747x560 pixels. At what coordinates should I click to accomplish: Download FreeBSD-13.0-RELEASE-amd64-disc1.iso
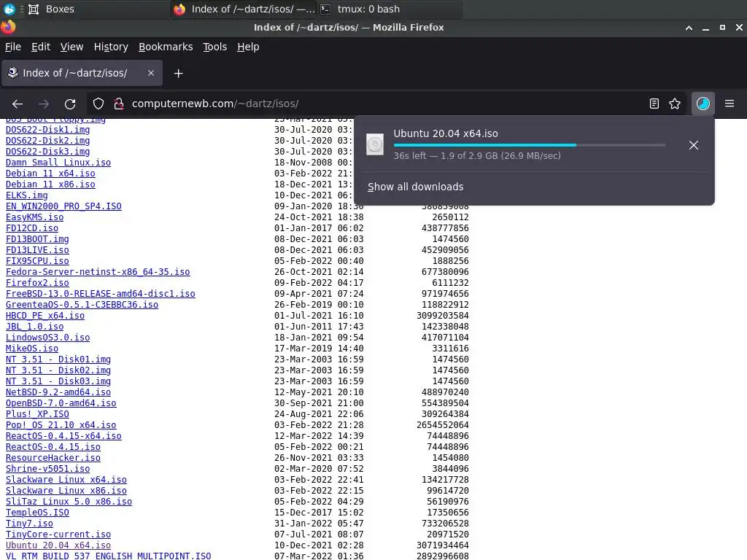pos(101,294)
